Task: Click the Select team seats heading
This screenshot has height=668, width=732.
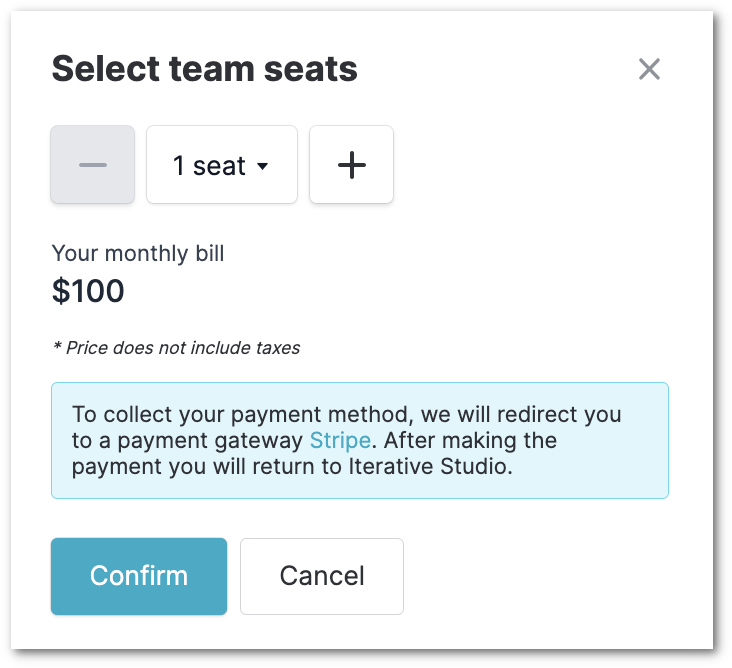Action: [x=204, y=69]
